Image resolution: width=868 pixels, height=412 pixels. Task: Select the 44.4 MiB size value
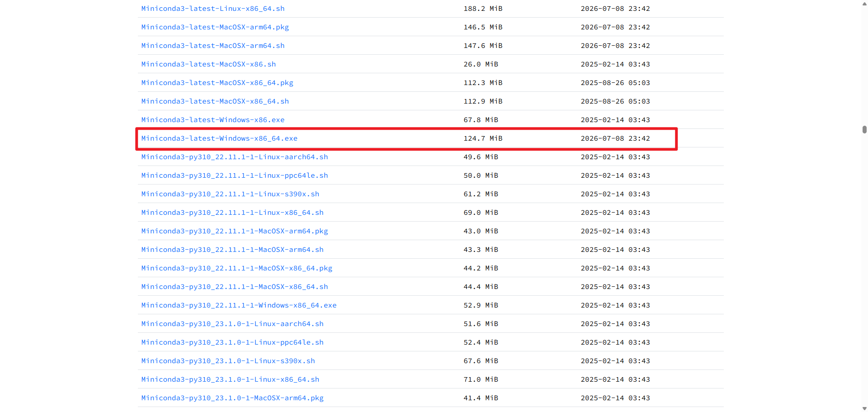pos(481,287)
